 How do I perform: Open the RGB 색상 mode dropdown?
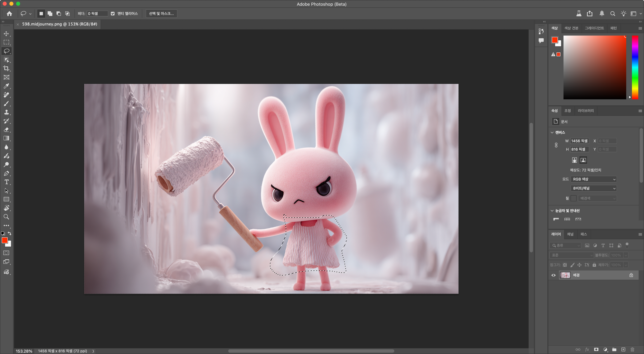pyautogui.click(x=594, y=179)
